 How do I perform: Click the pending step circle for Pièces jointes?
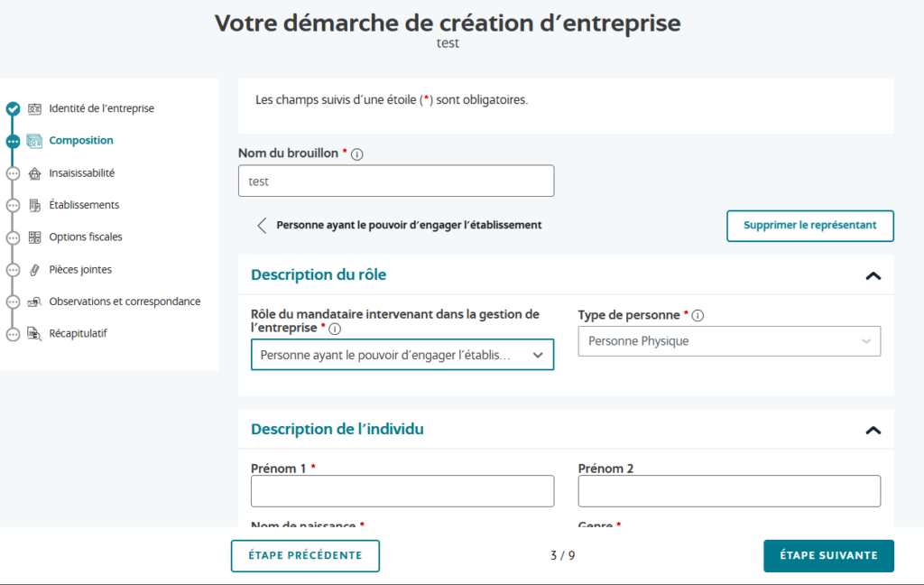[x=13, y=270]
